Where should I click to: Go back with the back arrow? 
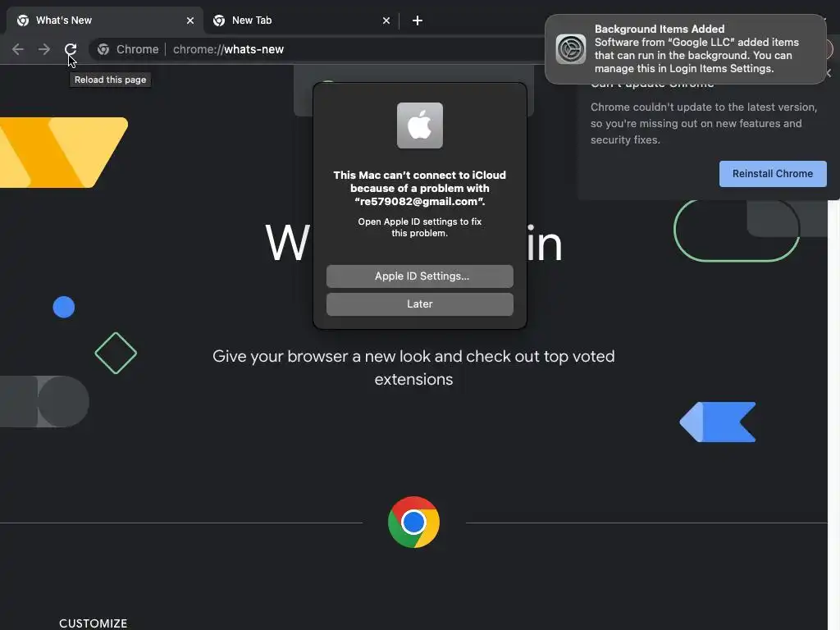click(18, 49)
